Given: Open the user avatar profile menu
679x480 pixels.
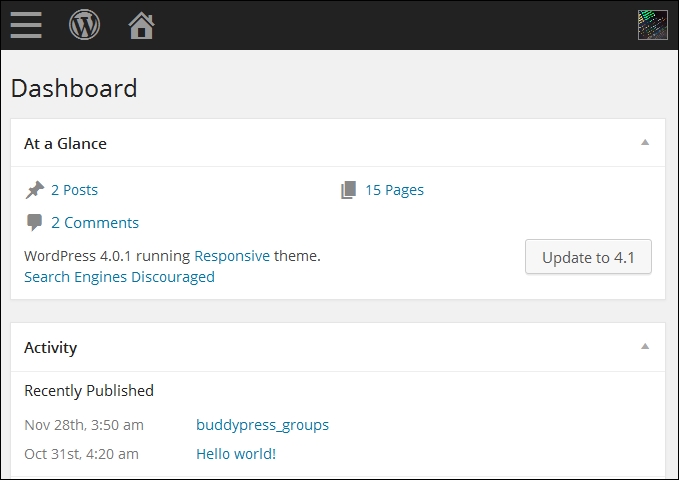Looking at the screenshot, I should pos(653,25).
